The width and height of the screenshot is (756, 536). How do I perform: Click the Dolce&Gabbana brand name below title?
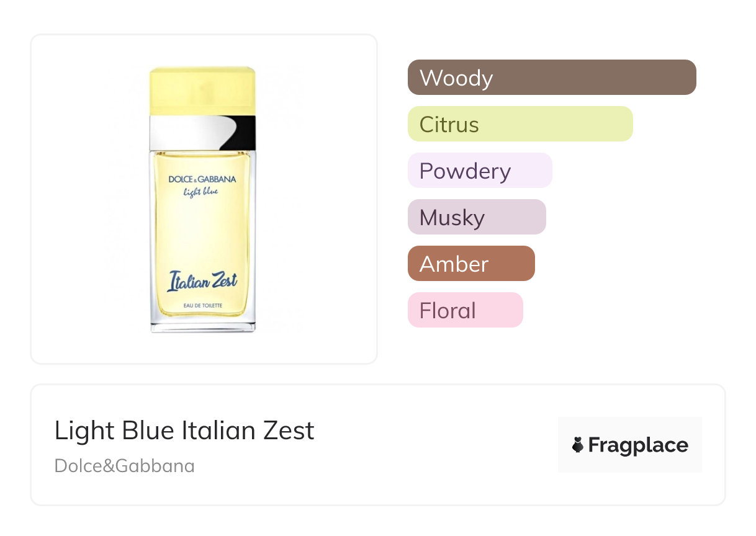tap(124, 466)
